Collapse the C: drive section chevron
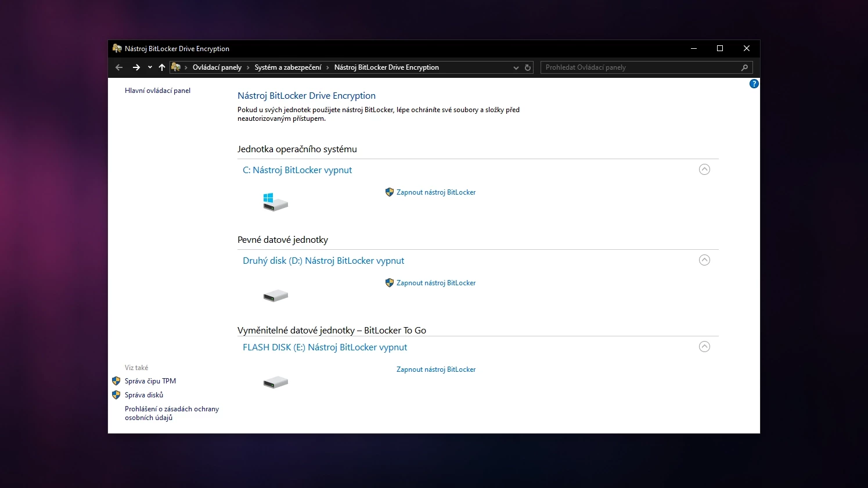This screenshot has height=488, width=868. point(704,170)
